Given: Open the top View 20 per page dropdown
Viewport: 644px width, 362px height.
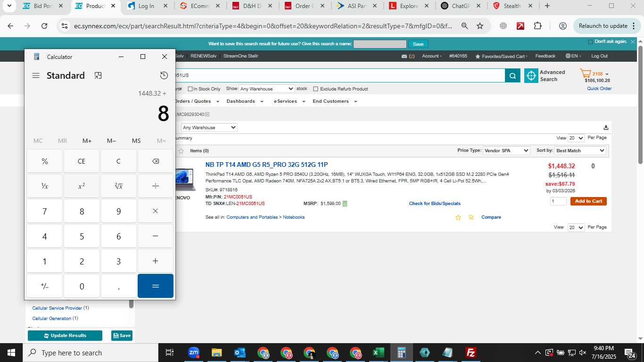Looking at the screenshot, I should 576,138.
